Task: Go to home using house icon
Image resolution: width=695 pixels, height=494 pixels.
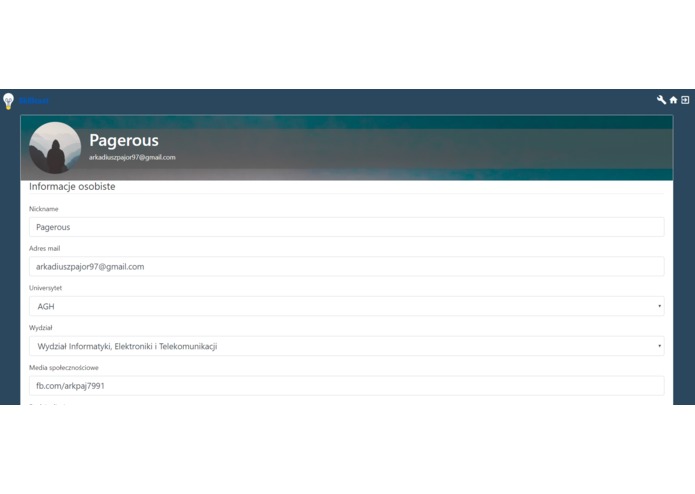Action: pos(673,100)
